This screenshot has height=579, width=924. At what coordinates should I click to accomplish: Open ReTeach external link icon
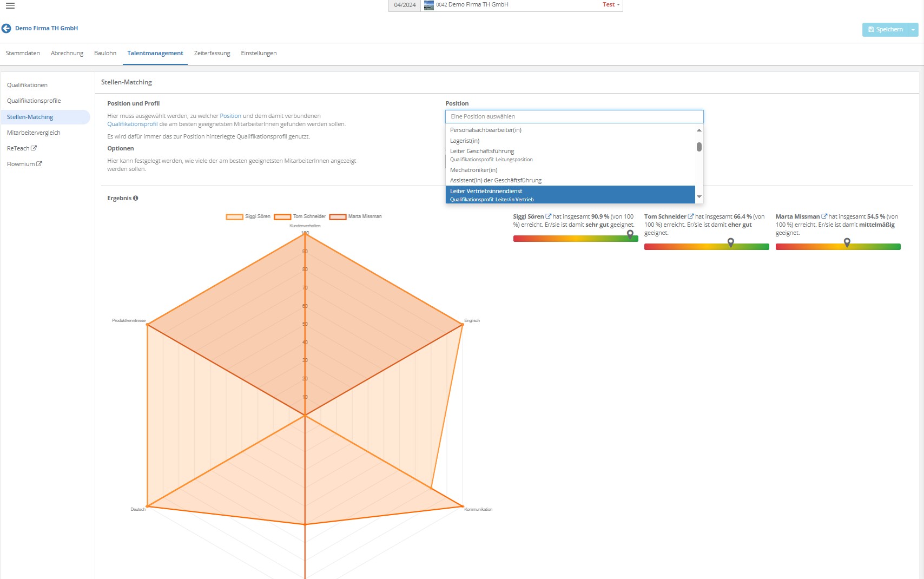pyautogui.click(x=34, y=148)
